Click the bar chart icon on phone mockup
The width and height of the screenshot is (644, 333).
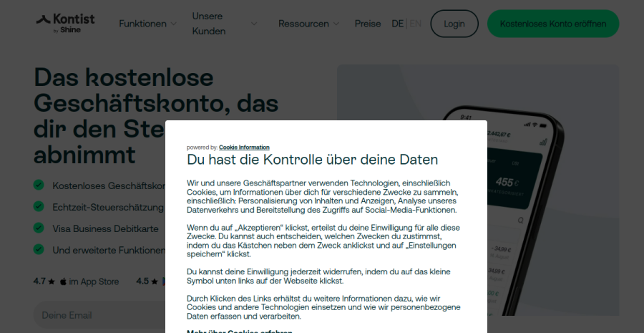click(x=543, y=142)
